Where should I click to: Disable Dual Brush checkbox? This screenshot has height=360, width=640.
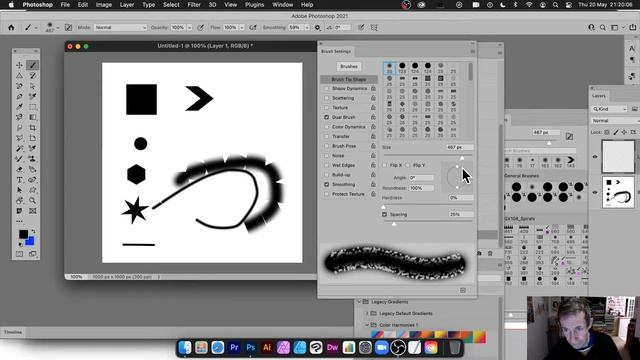(x=327, y=117)
